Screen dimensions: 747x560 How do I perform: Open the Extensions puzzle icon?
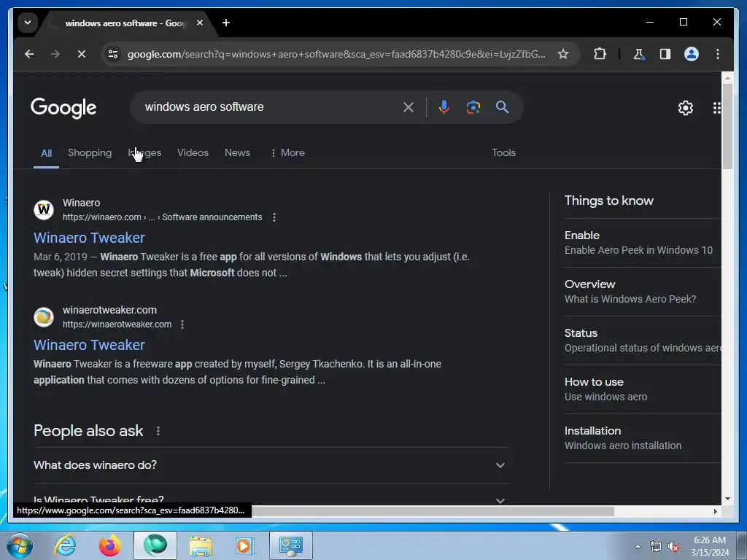point(600,54)
